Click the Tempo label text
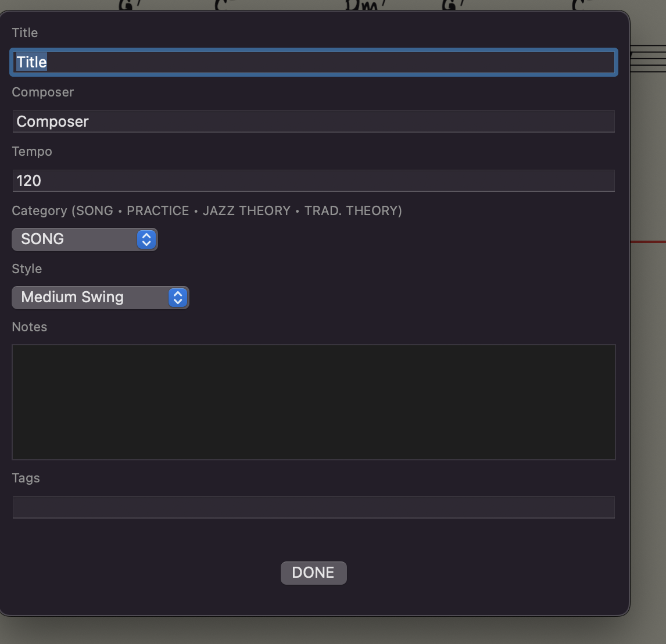This screenshot has height=644, width=666. pos(32,152)
